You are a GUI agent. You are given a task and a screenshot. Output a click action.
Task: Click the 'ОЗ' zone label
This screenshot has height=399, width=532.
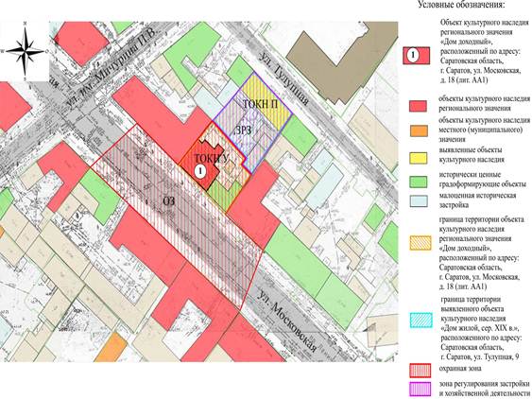168,201
